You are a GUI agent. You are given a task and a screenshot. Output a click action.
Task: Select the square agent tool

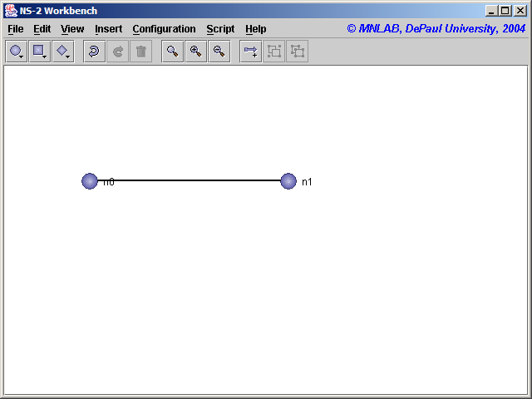40,52
